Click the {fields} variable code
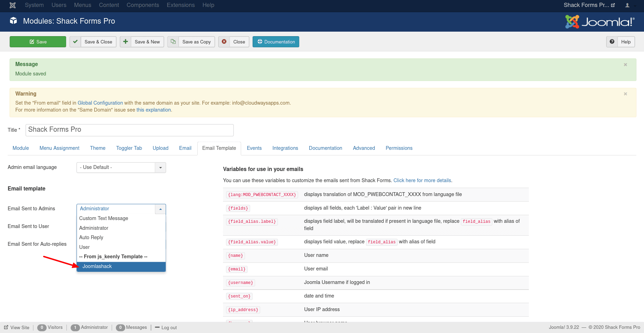The height and width of the screenshot is (333, 644). 238,208
